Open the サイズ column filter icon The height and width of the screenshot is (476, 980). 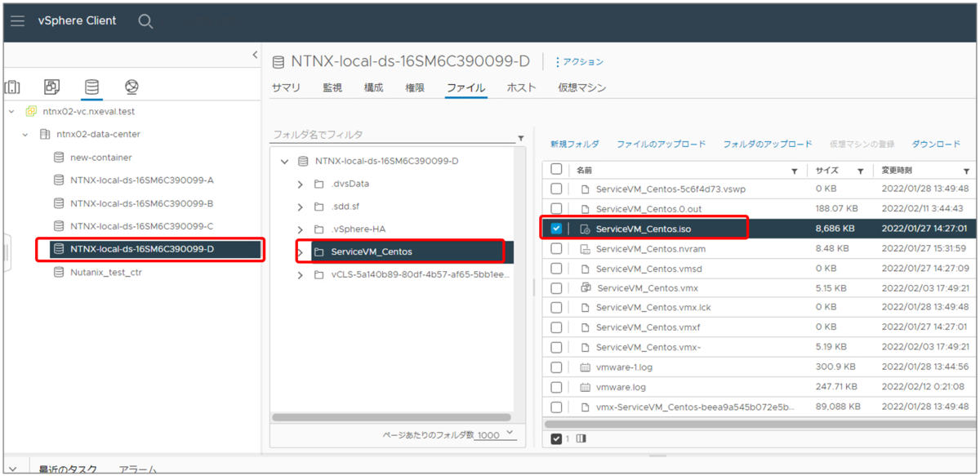coord(860,171)
